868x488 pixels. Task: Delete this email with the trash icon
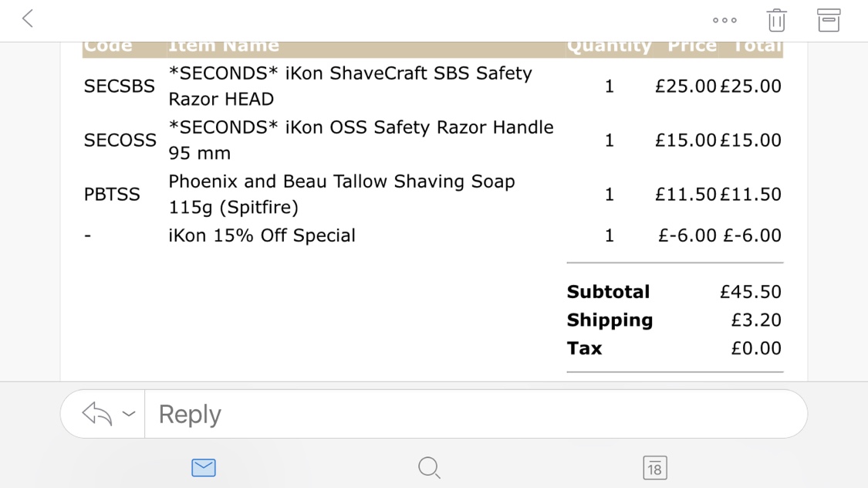[x=777, y=20]
